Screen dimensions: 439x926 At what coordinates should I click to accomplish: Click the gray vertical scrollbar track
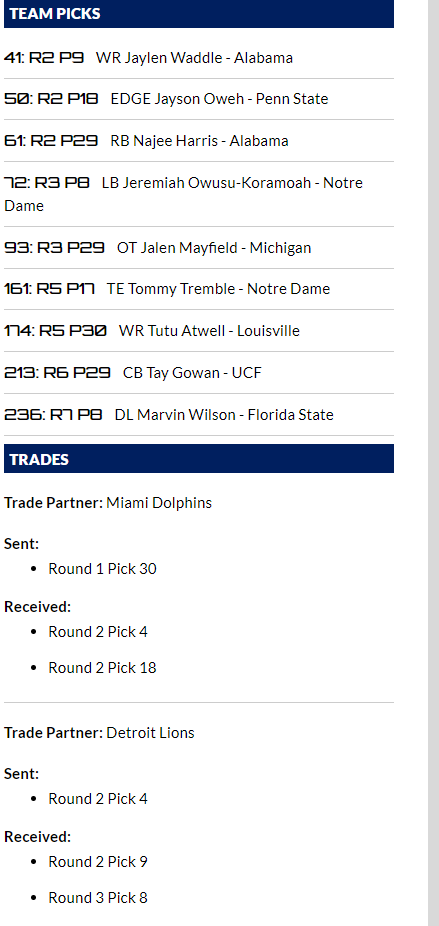(433, 463)
